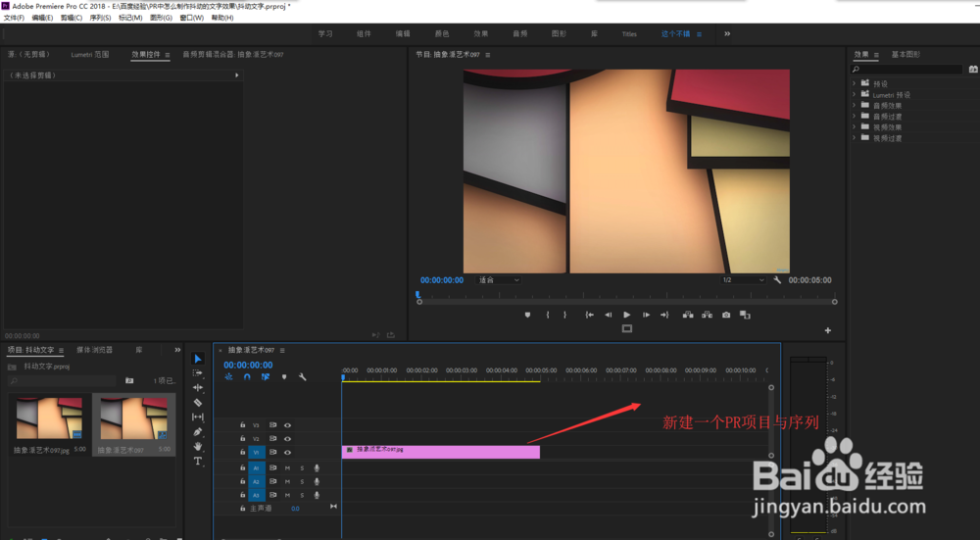Toggle V1 track targeting

[256, 453]
